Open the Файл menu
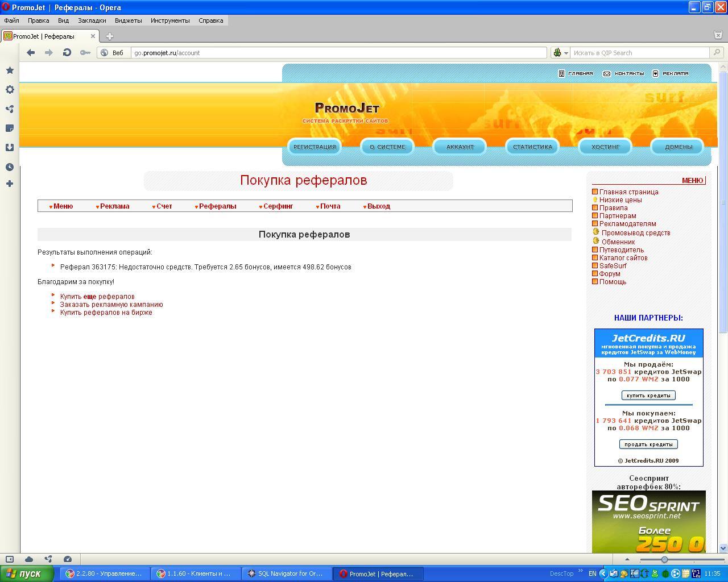This screenshot has width=728, height=582. [11, 20]
